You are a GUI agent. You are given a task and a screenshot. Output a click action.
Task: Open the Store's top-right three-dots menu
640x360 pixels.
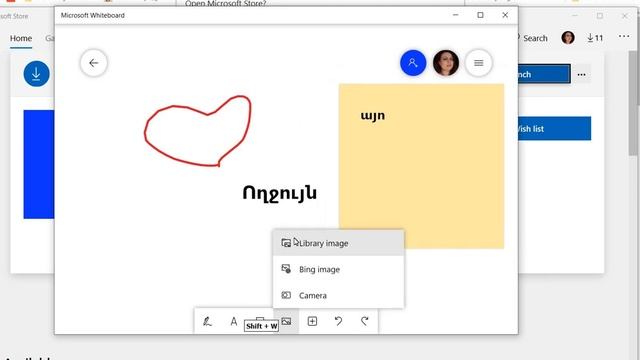(624, 36)
